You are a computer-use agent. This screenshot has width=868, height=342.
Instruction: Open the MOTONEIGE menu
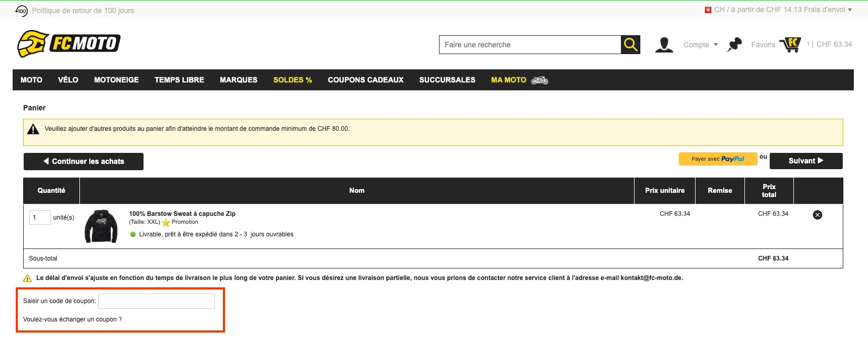click(x=116, y=80)
